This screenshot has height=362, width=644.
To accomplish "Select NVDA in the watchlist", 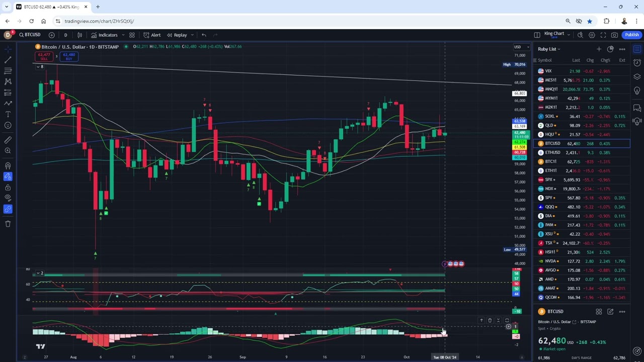I will [582, 261].
